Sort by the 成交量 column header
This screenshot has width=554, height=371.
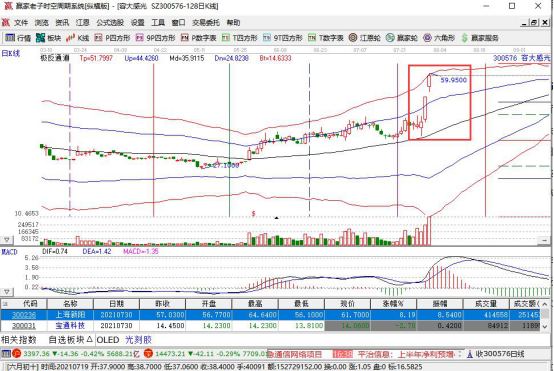tap(486, 304)
